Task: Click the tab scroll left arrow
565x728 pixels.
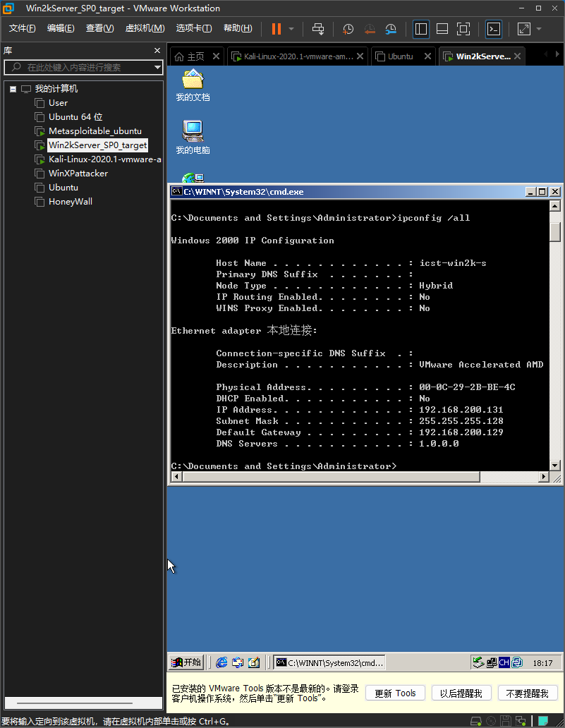Action: point(545,54)
